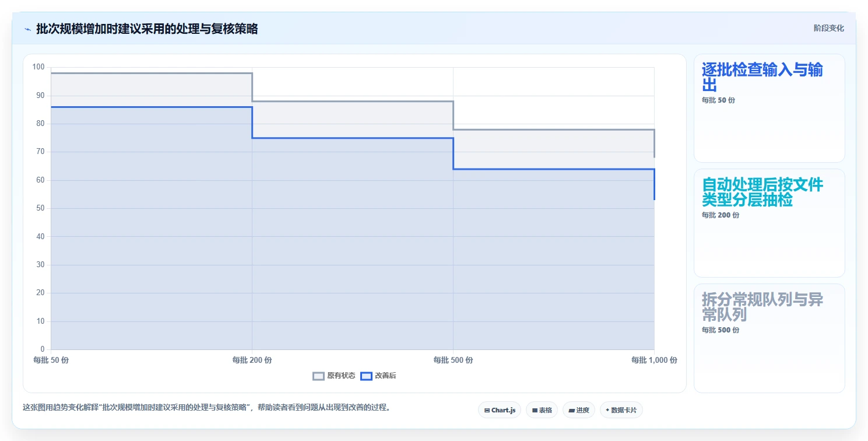Click the chart description text below the chart

pos(206,407)
